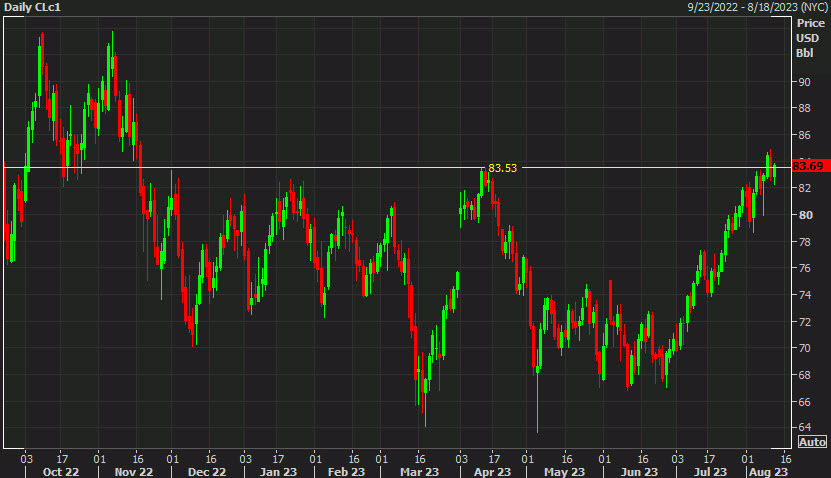This screenshot has height=478, width=831.
Task: Click the Mar 23 month label
Action: (x=419, y=472)
